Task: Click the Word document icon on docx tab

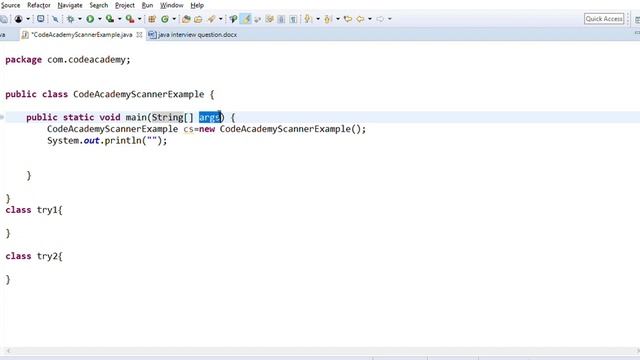Action: (152, 35)
